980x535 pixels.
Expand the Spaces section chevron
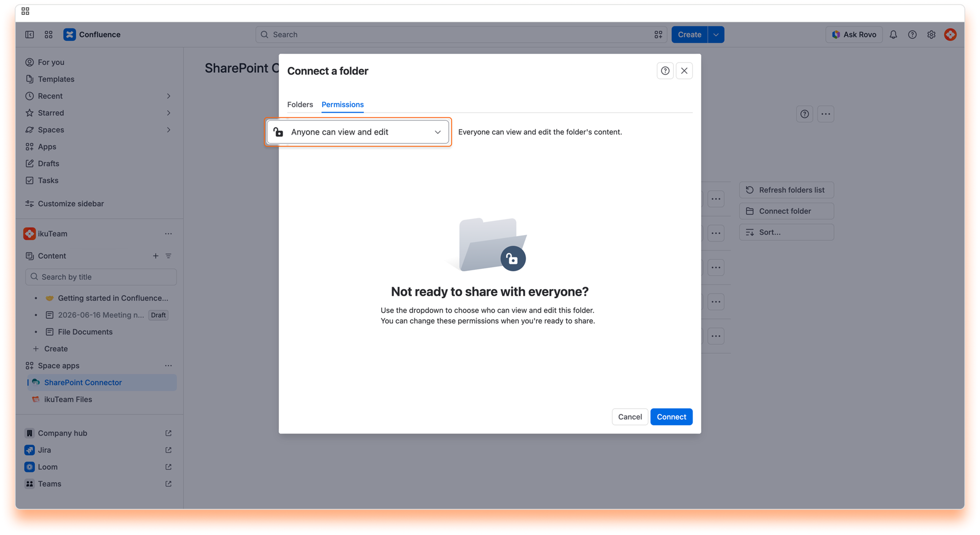tap(168, 130)
